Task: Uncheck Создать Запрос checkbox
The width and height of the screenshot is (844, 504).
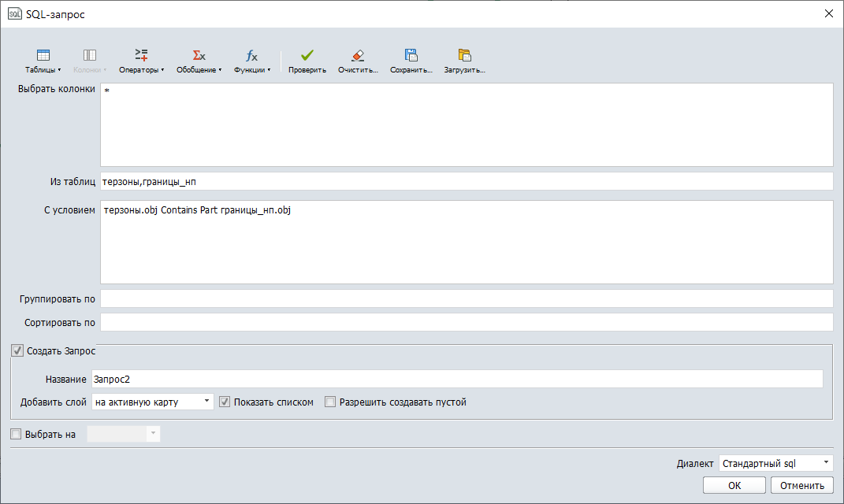Action: tap(17, 350)
